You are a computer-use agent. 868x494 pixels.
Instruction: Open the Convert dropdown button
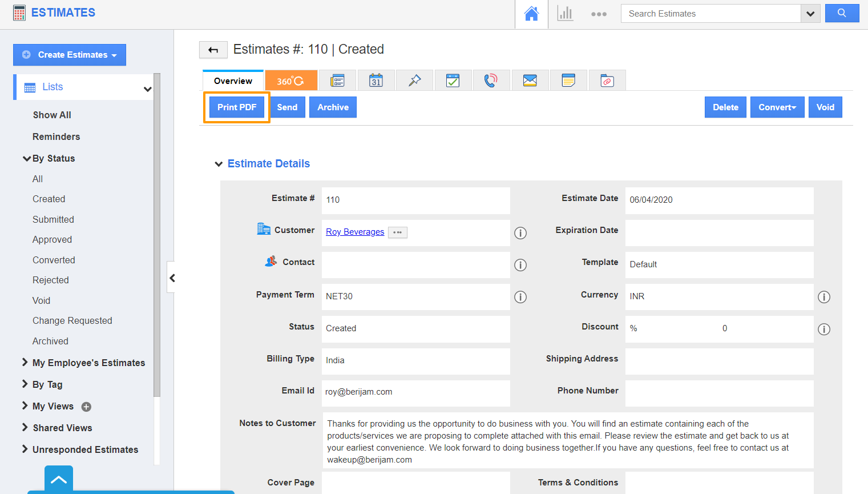pos(777,107)
